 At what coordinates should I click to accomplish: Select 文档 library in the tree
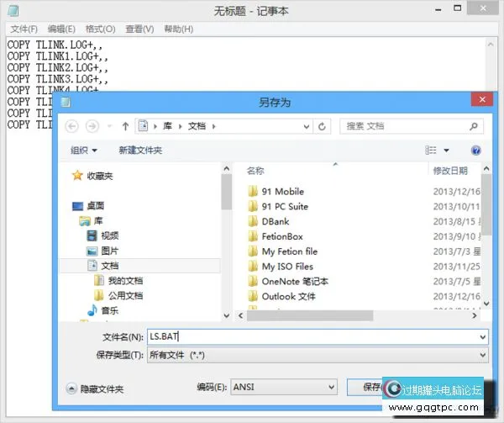coord(109,266)
